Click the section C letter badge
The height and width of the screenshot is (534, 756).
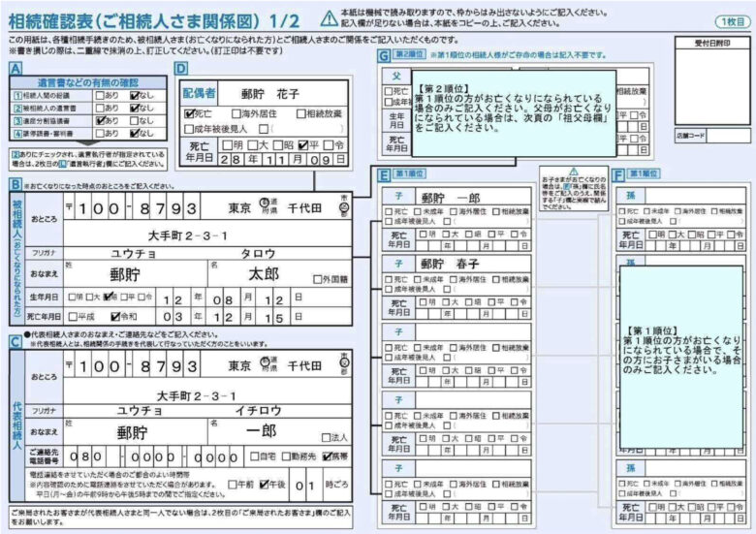(x=16, y=342)
